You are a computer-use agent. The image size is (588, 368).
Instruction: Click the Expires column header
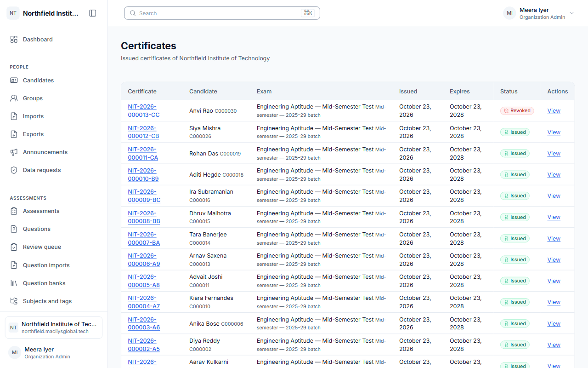click(460, 92)
